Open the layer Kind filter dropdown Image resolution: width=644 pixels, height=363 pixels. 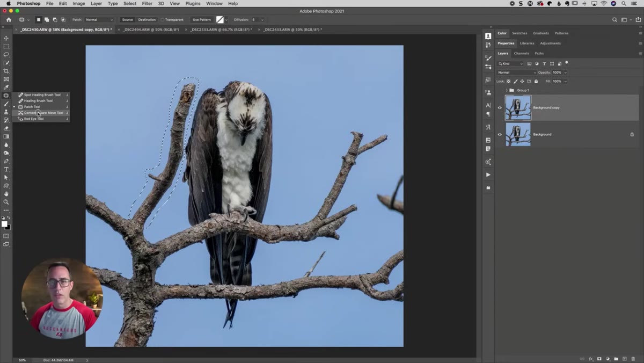(x=510, y=64)
